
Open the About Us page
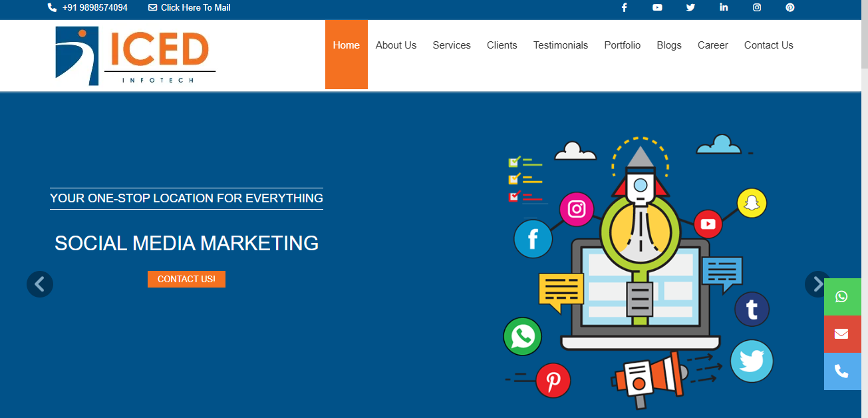[x=396, y=46]
